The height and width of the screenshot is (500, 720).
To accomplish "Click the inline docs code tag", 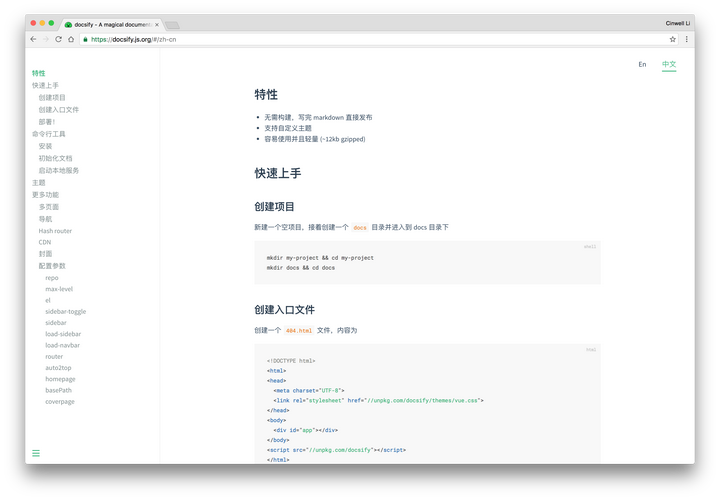I will tap(360, 228).
